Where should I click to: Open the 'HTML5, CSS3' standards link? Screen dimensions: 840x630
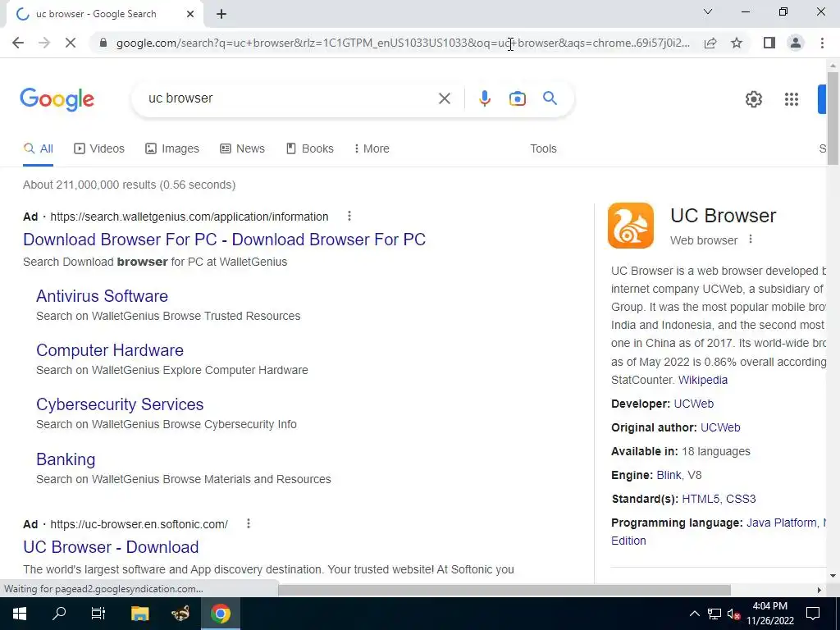(719, 499)
